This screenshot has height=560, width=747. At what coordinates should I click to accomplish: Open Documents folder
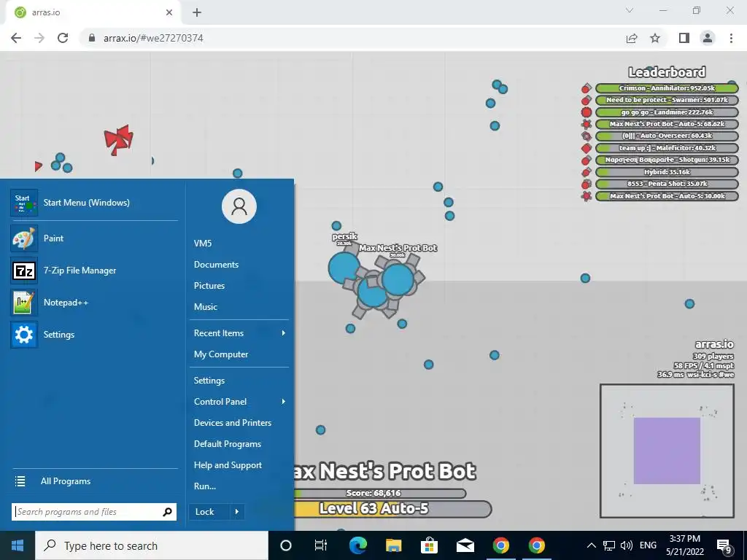[216, 264]
